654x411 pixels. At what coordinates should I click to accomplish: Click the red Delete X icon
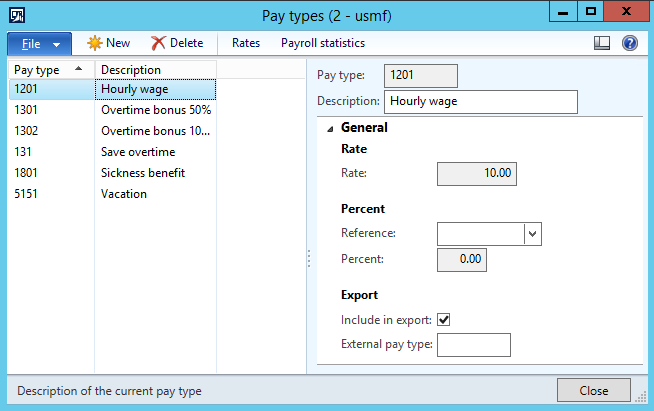[158, 43]
